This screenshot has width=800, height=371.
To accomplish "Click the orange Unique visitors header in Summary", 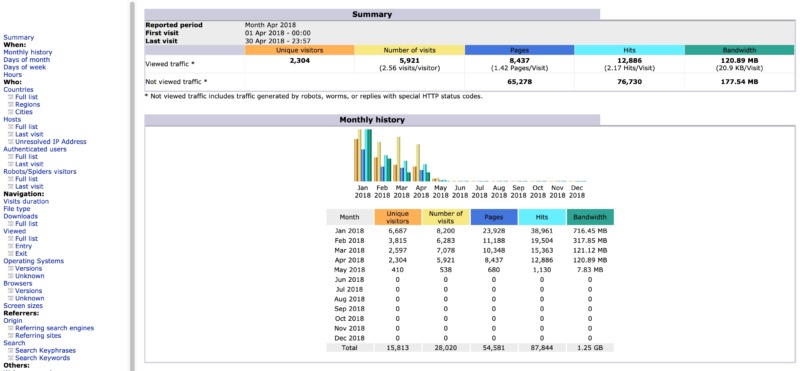I will pos(299,51).
